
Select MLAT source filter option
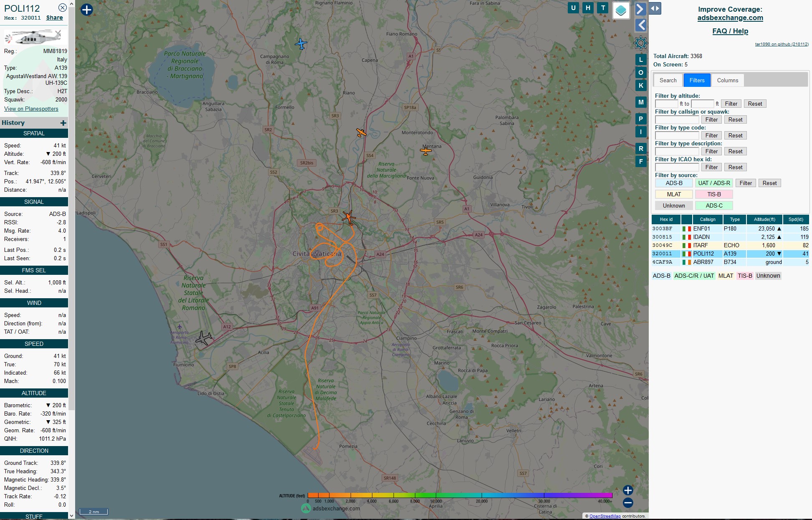click(674, 194)
